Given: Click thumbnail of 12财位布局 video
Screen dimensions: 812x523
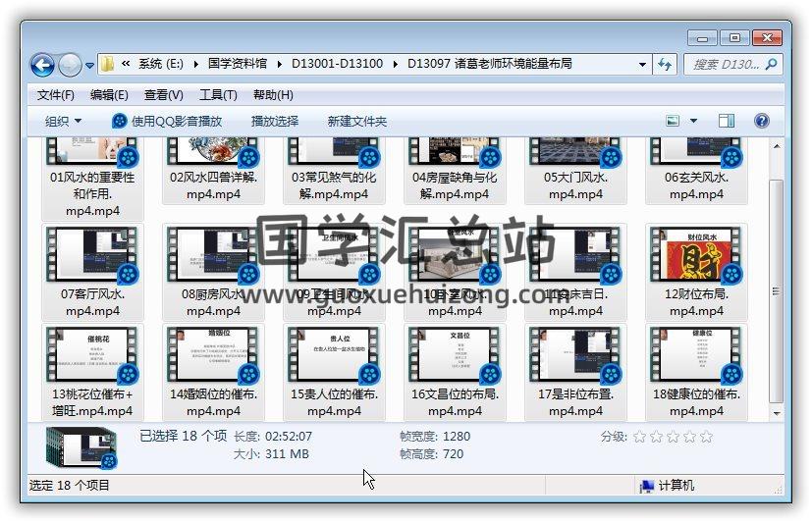Looking at the screenshot, I should pos(695,254).
